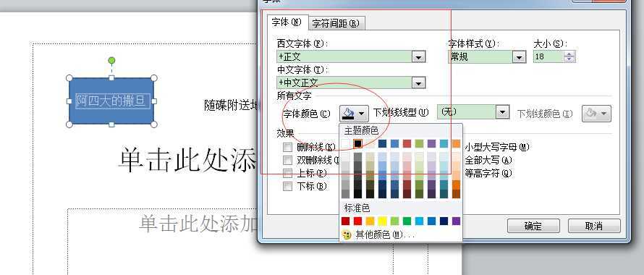This screenshot has width=644, height=275.
Task: Grab the green rotation handle above the blue shape
Action: tap(111, 61)
